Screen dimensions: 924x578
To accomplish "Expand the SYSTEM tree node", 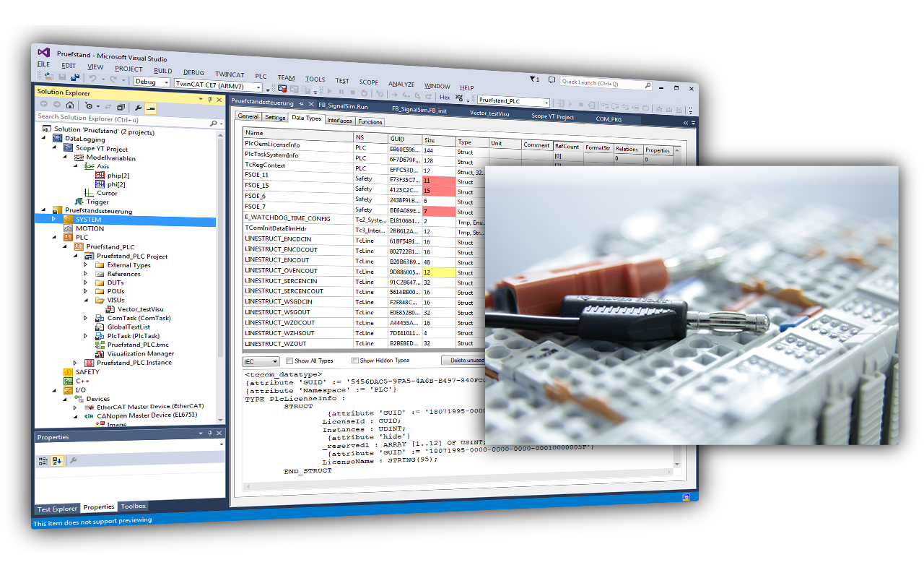I will tap(53, 219).
